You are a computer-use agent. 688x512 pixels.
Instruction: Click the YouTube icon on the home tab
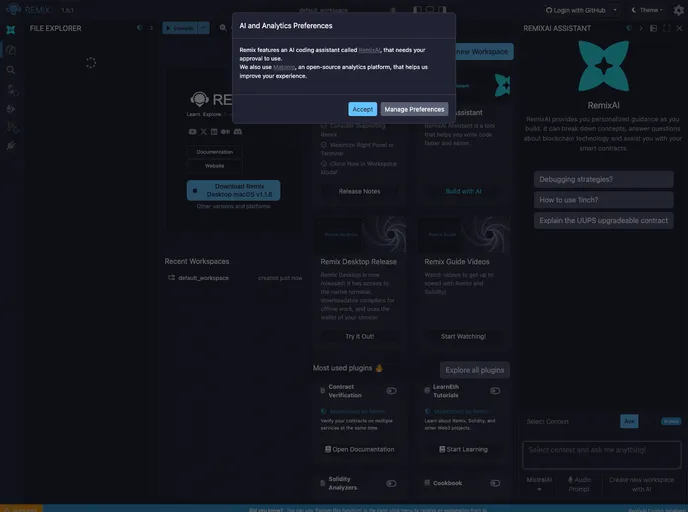[x=192, y=131]
